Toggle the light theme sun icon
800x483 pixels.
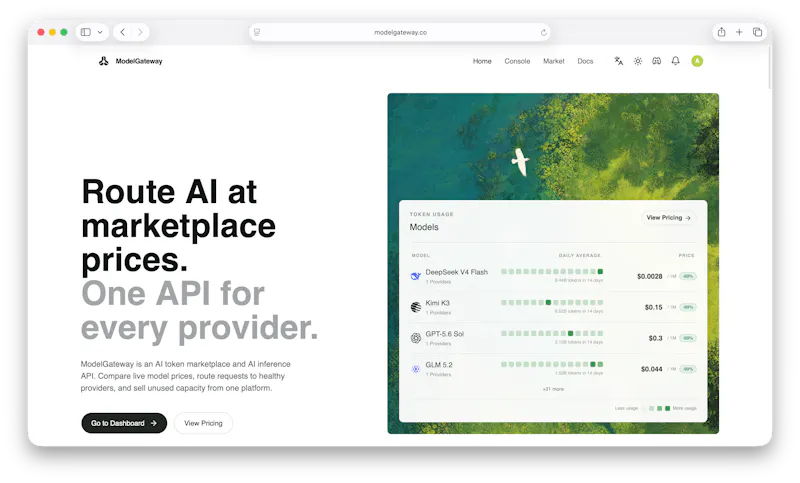pyautogui.click(x=638, y=61)
